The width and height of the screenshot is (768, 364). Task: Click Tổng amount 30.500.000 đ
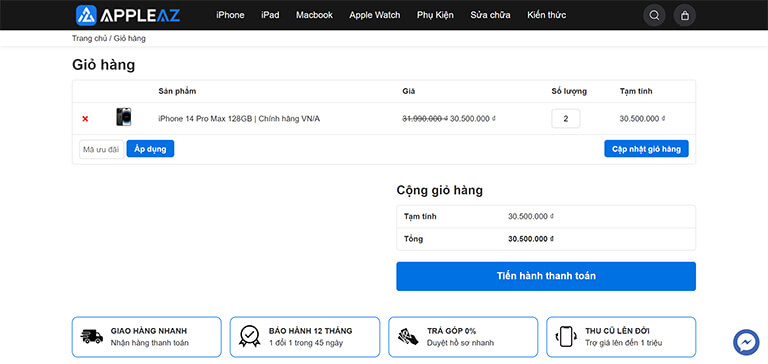point(530,239)
